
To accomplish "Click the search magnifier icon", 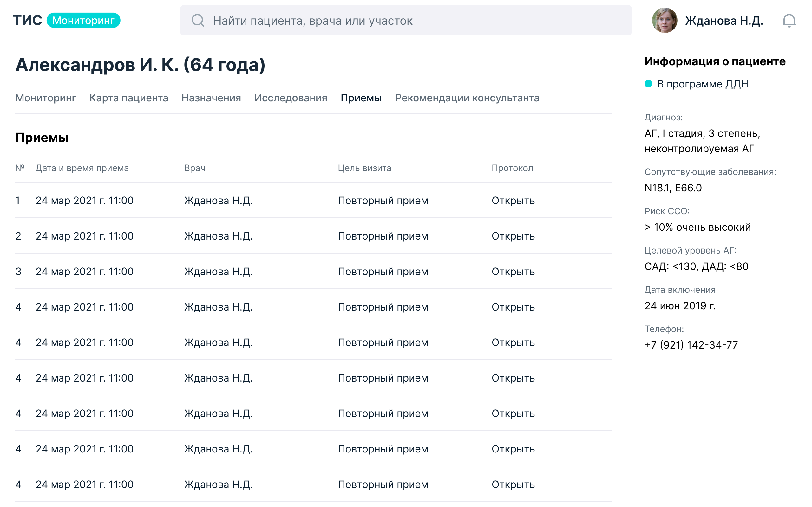I will 198,21.
